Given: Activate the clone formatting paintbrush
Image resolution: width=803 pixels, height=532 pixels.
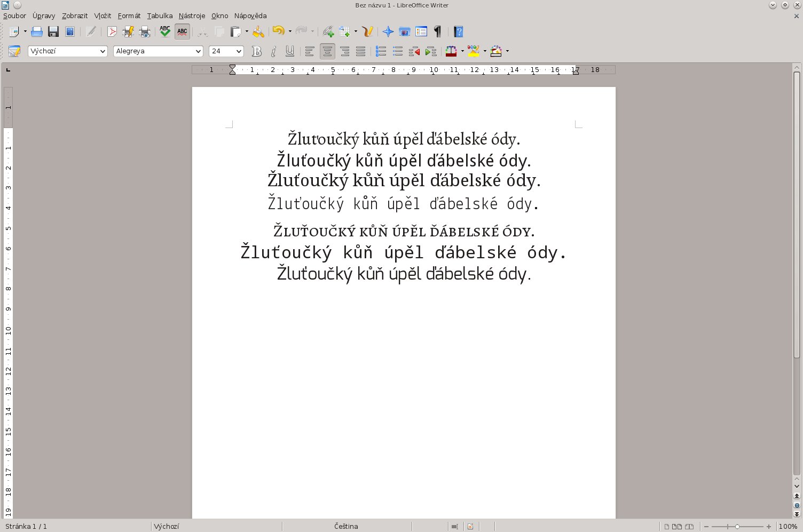Looking at the screenshot, I should [258, 32].
